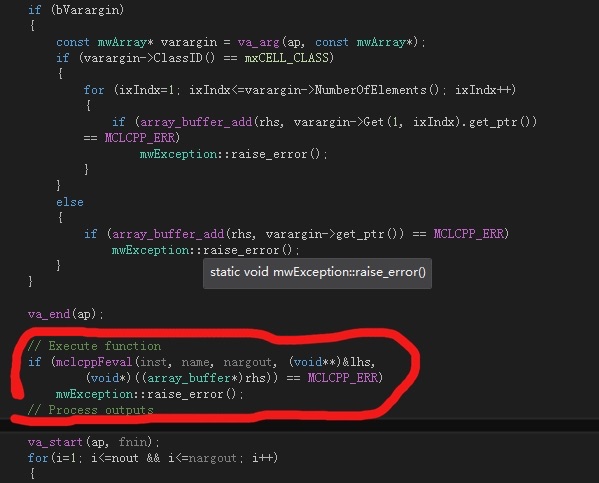Click array_buffer_add call inside the for loop

click(196, 122)
